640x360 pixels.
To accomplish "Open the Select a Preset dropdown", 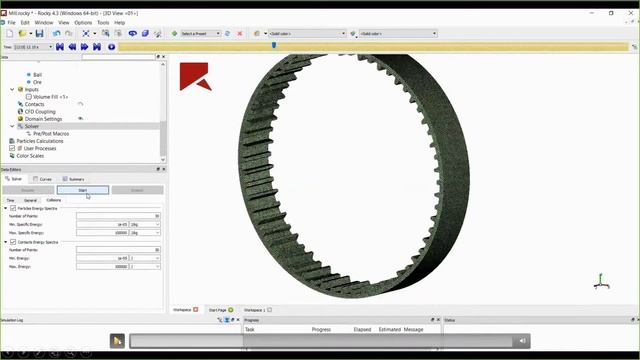I will coord(200,33).
